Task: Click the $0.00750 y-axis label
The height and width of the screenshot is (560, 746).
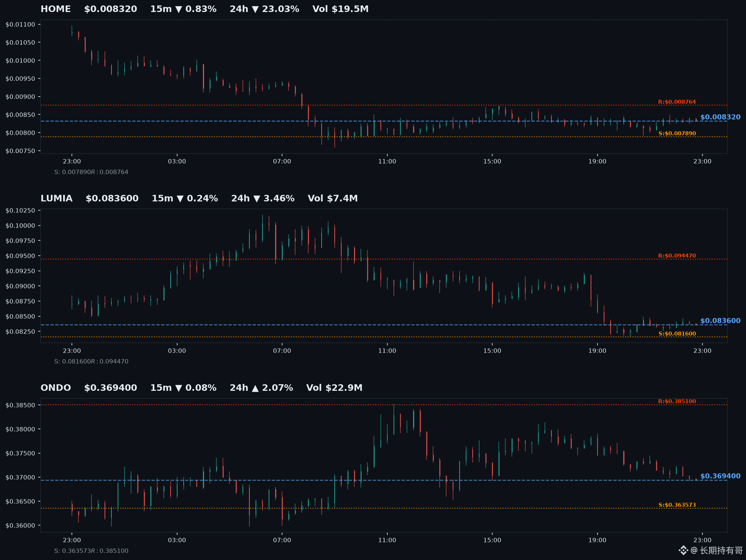Action: click(x=20, y=151)
